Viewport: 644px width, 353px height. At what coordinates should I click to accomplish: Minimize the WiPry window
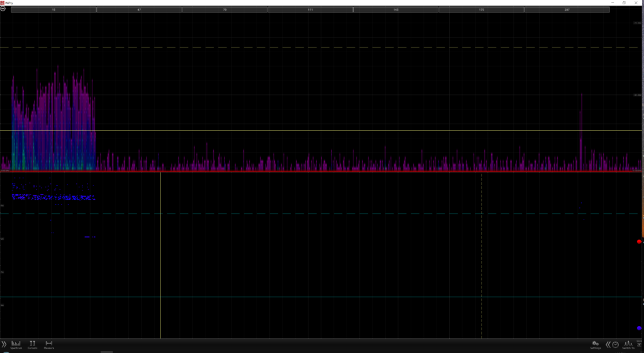(x=613, y=3)
